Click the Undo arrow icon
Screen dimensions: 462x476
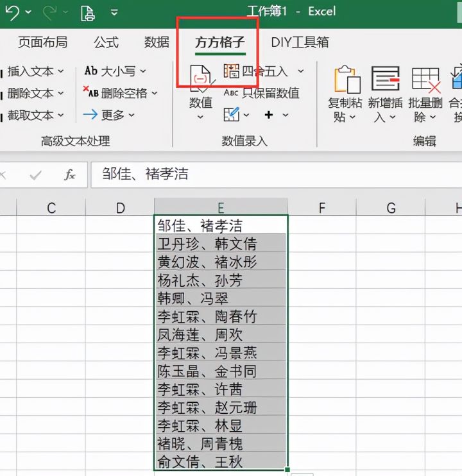[x=12, y=13]
